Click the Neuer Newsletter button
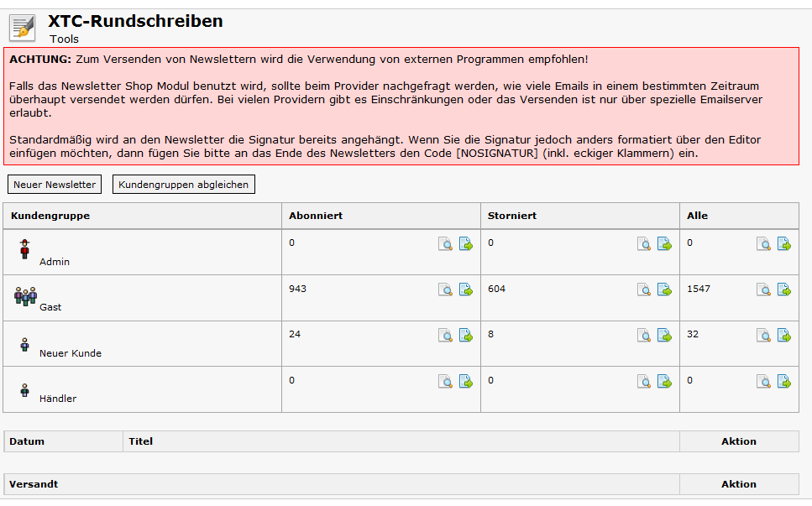The height and width of the screenshot is (506, 812). (x=55, y=185)
